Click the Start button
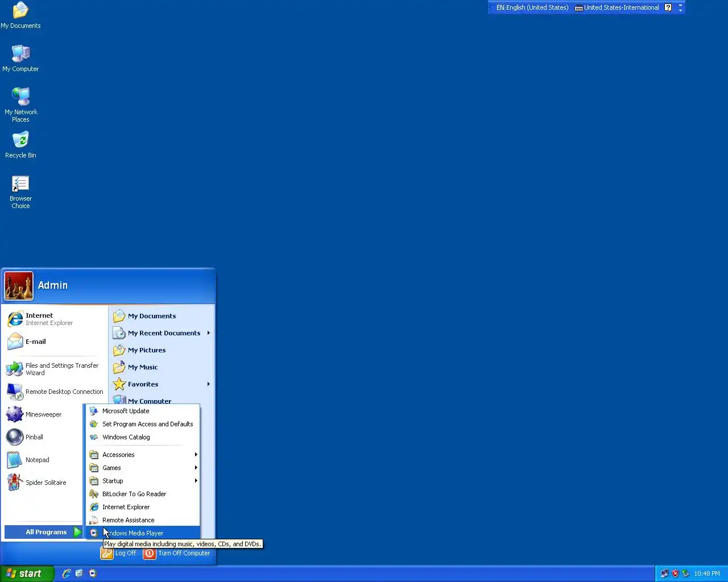This screenshot has width=728, height=582. [x=27, y=573]
